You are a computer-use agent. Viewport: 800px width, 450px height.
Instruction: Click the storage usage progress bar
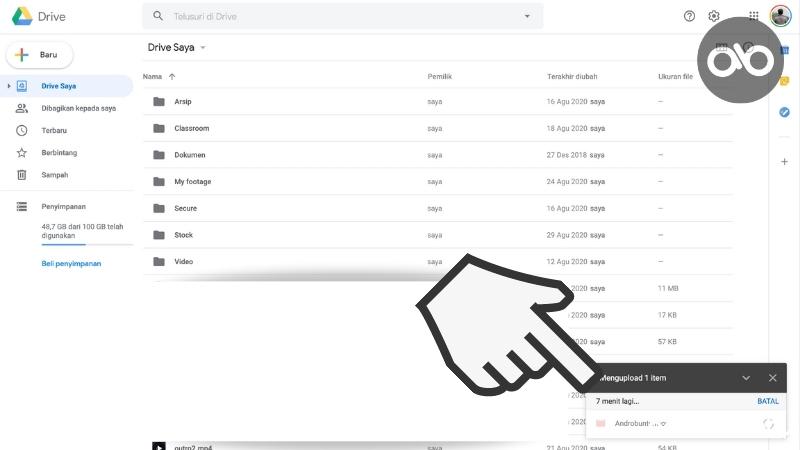click(87, 245)
